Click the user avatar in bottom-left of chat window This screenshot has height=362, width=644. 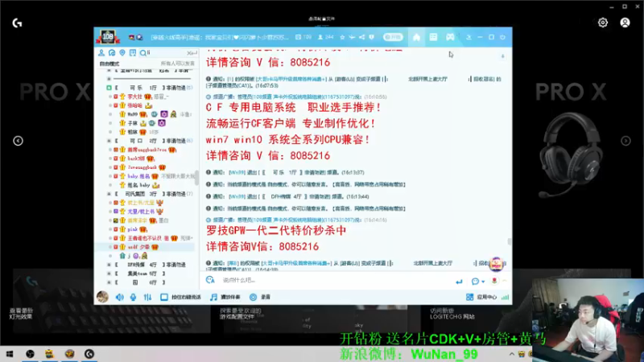tap(102, 296)
